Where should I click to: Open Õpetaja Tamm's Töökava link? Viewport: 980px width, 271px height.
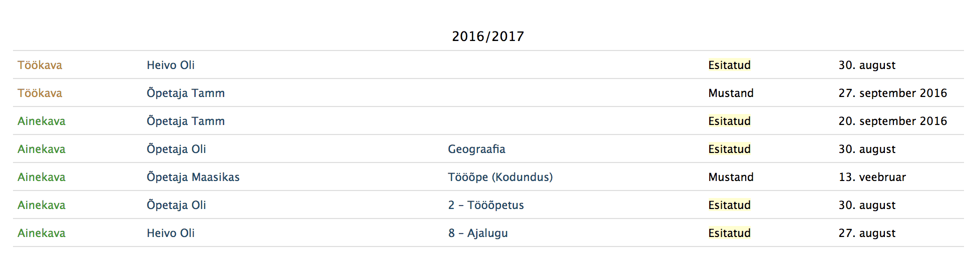pos(40,93)
